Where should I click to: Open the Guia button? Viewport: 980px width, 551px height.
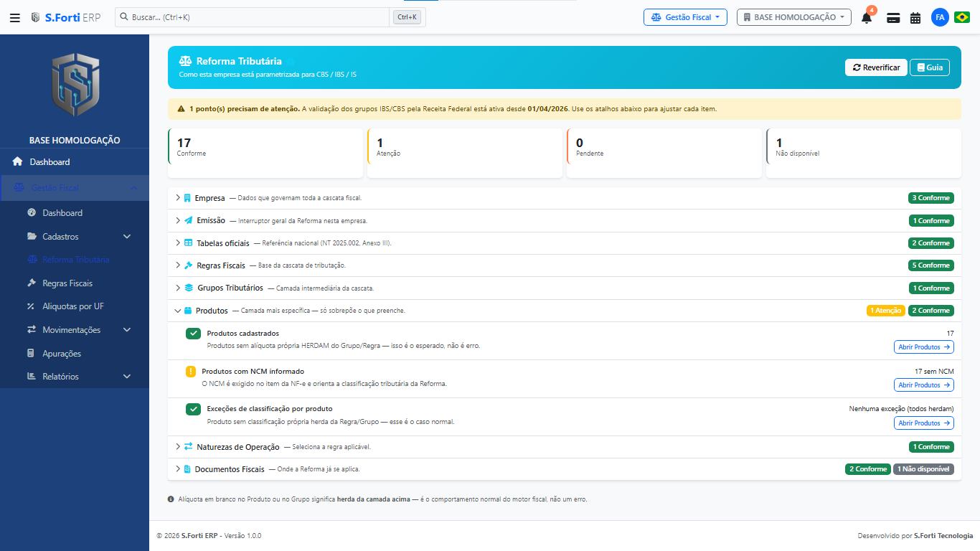coord(930,67)
